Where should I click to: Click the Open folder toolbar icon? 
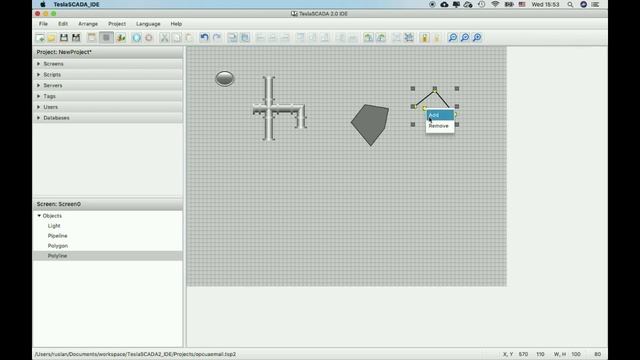pyautogui.click(x=51, y=38)
